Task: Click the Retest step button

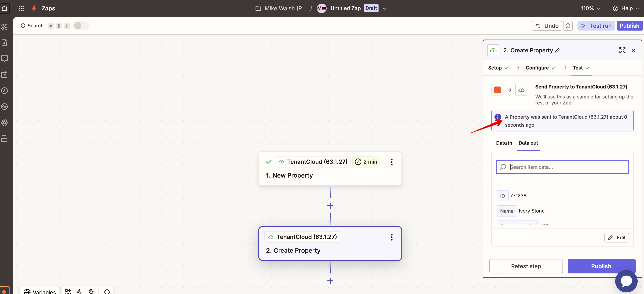Action: coord(526,266)
